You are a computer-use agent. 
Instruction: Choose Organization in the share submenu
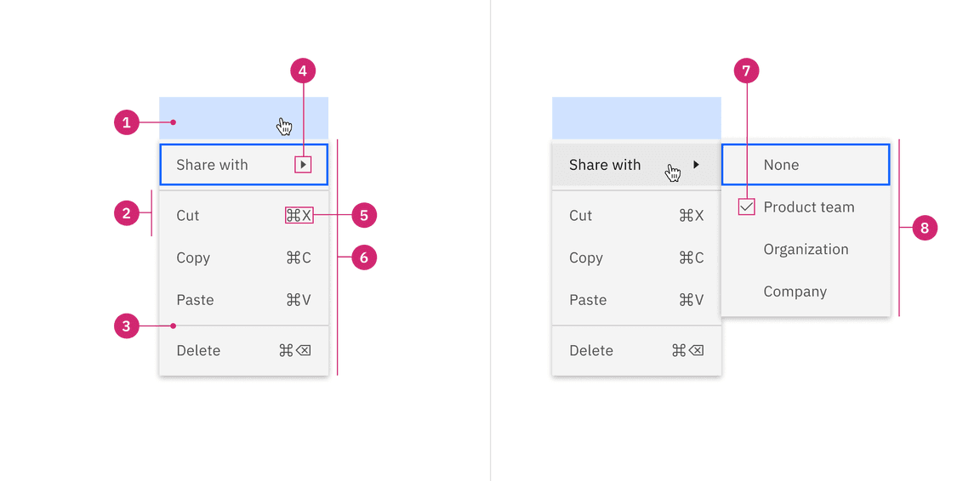click(805, 249)
